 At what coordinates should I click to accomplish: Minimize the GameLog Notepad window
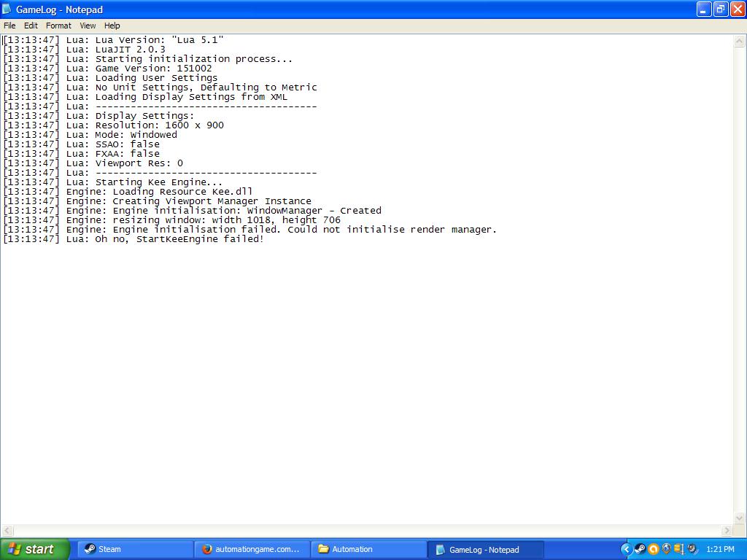click(704, 9)
